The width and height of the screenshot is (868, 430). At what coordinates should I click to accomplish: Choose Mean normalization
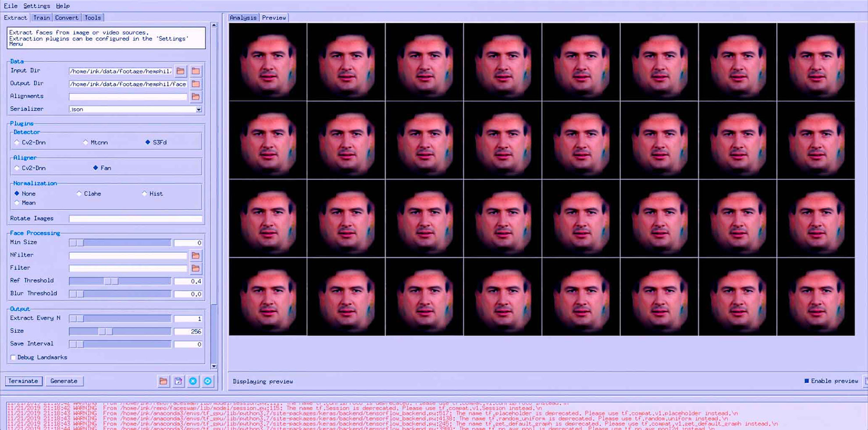tap(25, 203)
